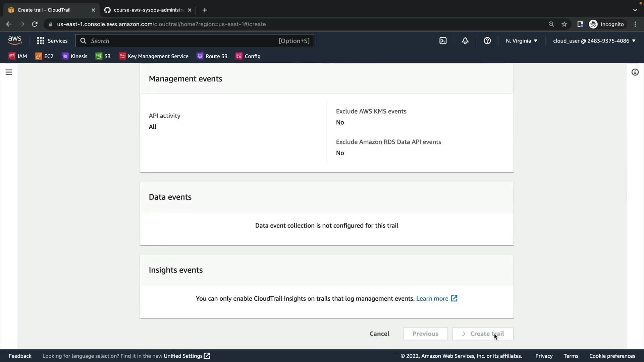The height and width of the screenshot is (362, 644).
Task: Click the Cancel button
Action: coord(379,334)
